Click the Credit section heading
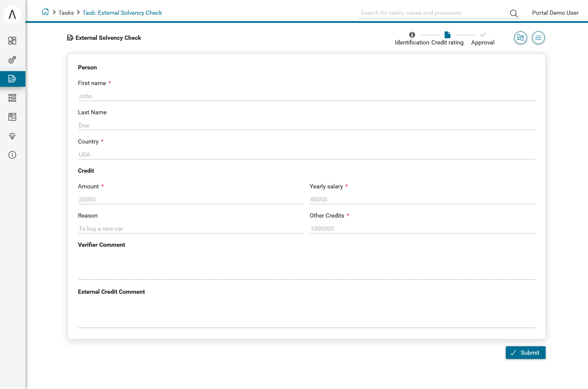 [86, 171]
